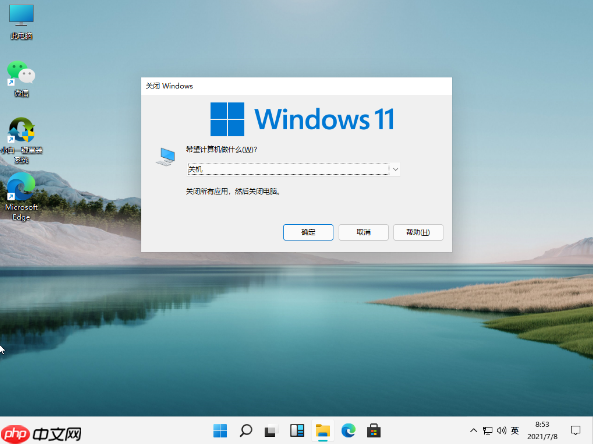The image size is (593, 444).
Task: Switch input method via 英 indicator
Action: [515, 430]
